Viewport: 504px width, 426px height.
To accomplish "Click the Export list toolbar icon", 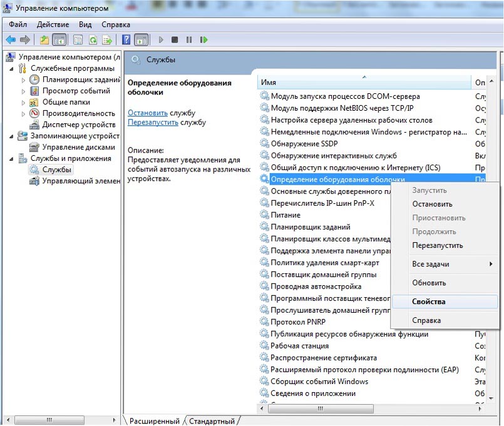I will 107,40.
